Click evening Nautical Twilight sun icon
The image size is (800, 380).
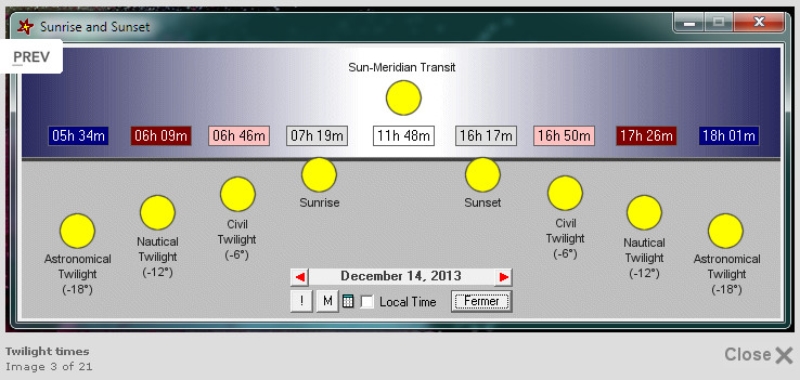point(644,213)
